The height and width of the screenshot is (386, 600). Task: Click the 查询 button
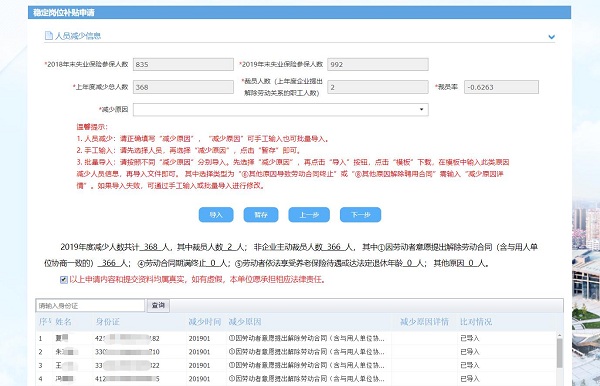point(158,305)
